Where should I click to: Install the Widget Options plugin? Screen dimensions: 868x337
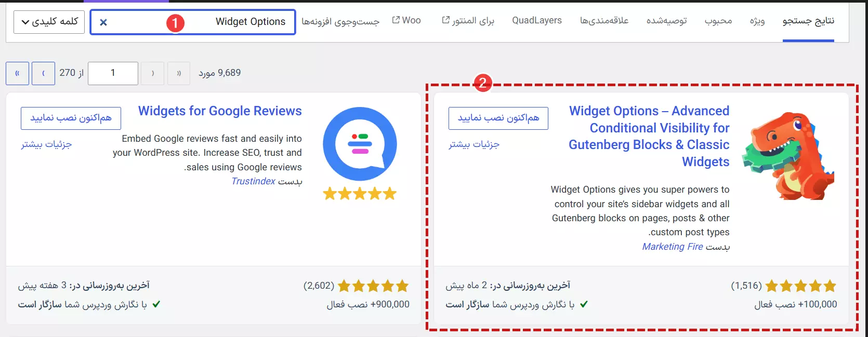pyautogui.click(x=498, y=118)
